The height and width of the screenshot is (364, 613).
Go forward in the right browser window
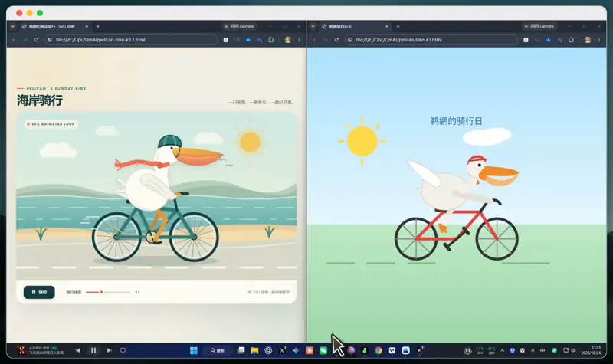click(325, 40)
